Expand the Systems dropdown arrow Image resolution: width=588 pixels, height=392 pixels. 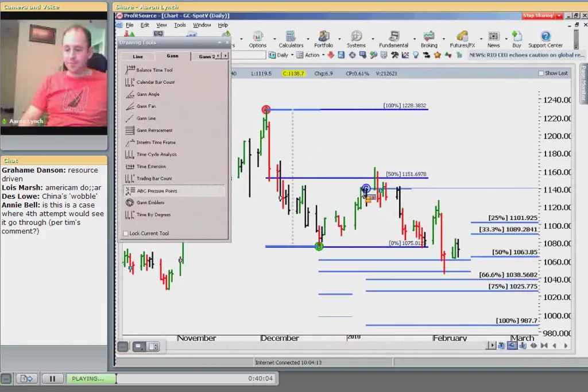373,39
